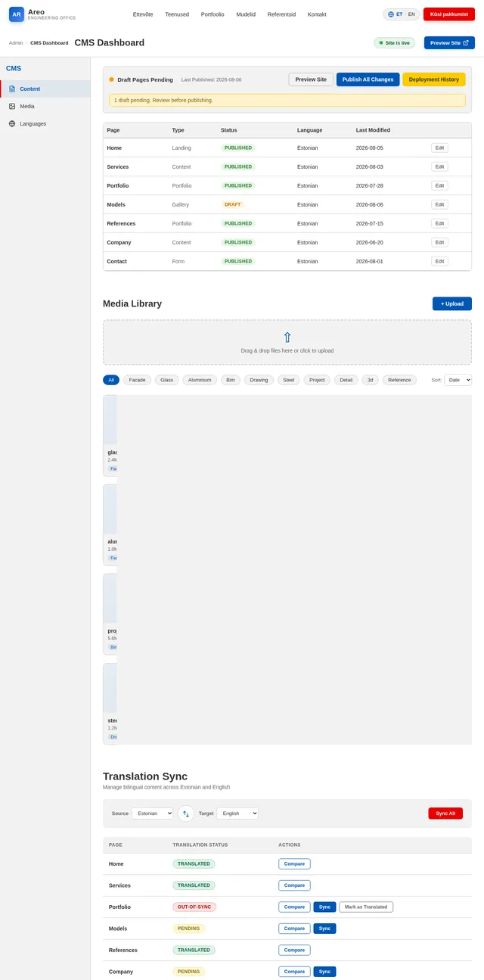Open Referentsid navigation item
Screen dimensions: 484x980
pyautogui.click(x=281, y=14)
